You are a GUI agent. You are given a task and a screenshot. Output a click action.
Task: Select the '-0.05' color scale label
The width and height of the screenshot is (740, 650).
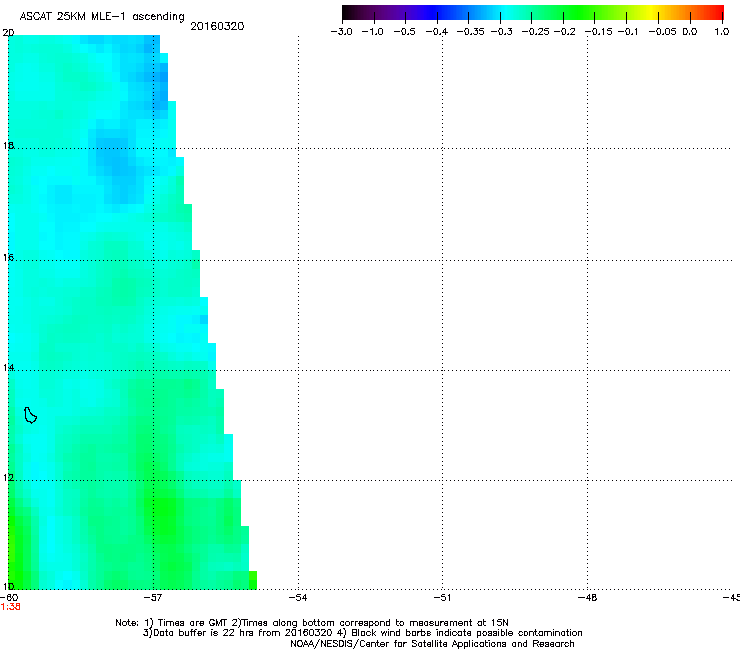pos(663,32)
